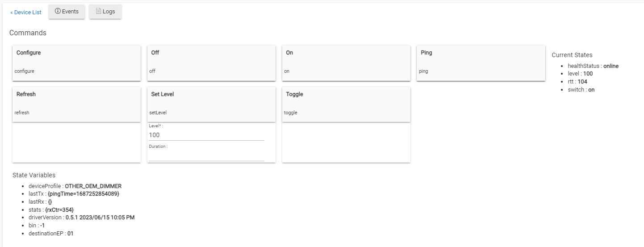Click the info icon on Events button

(x=58, y=12)
